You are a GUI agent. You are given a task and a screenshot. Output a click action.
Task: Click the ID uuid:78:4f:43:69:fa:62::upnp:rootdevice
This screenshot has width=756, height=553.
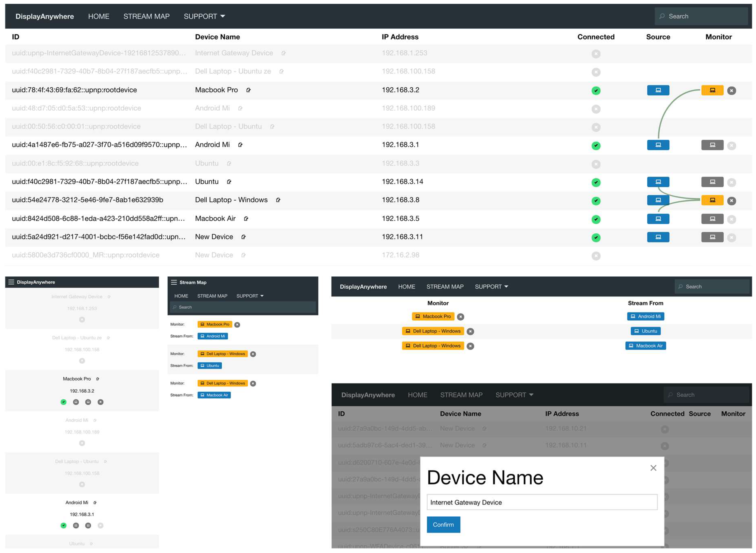pos(74,90)
